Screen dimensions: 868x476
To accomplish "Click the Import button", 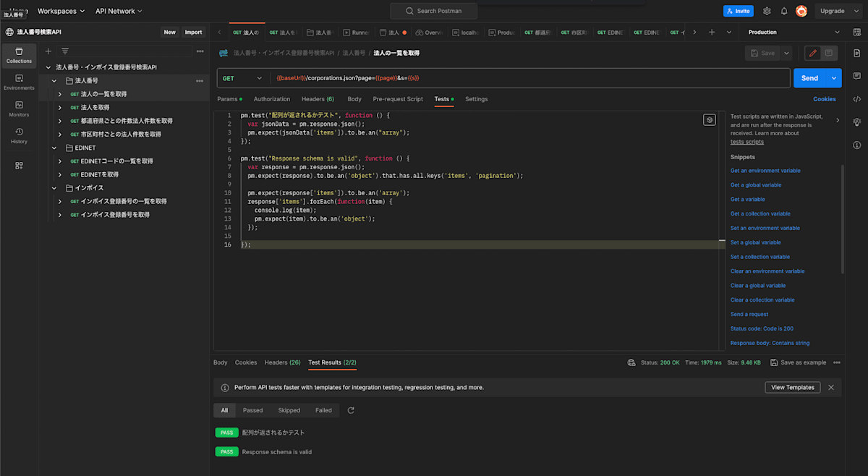I will 193,33.
